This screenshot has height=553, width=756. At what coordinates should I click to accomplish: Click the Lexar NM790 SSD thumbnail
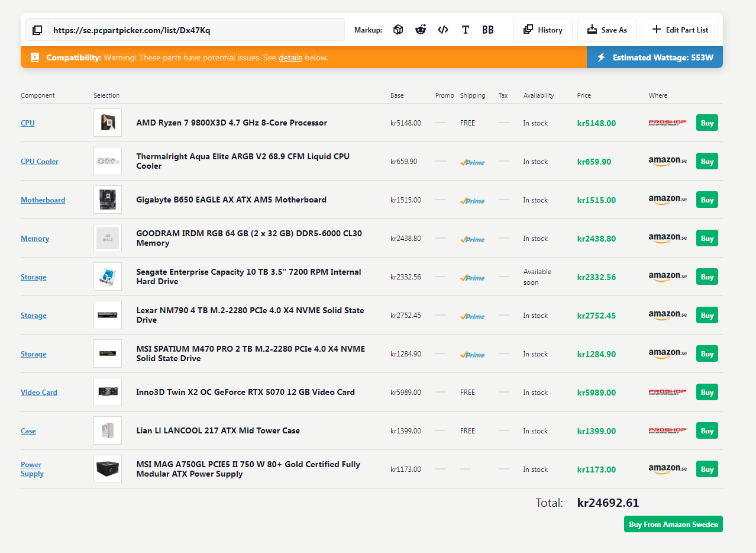click(x=108, y=315)
